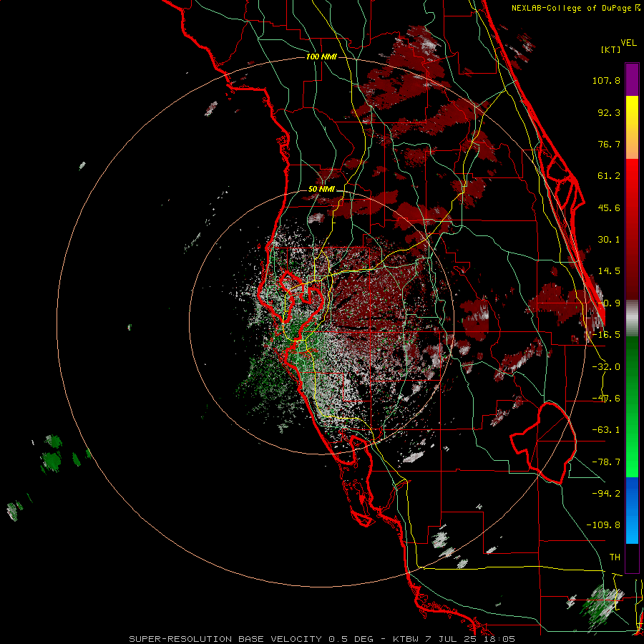644x644 pixels.
Task: Click the purple segment of the color bar
Action: pos(632,79)
